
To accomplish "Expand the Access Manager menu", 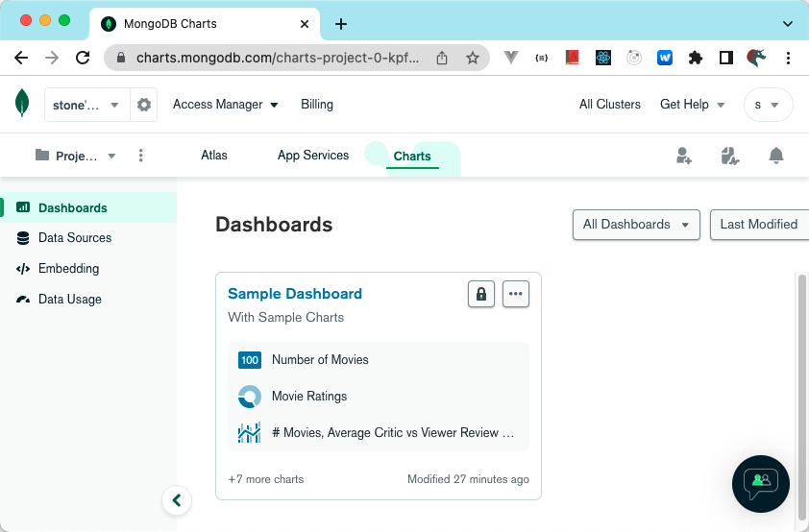I will pos(225,105).
